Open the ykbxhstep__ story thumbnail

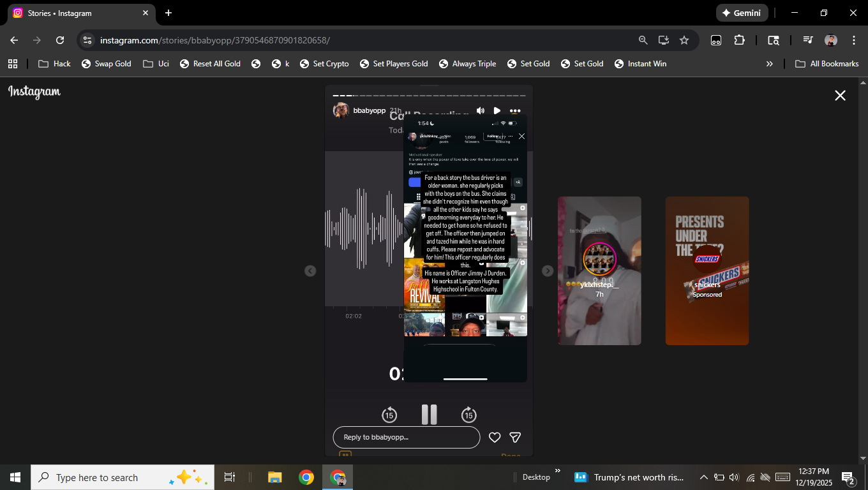(599, 271)
